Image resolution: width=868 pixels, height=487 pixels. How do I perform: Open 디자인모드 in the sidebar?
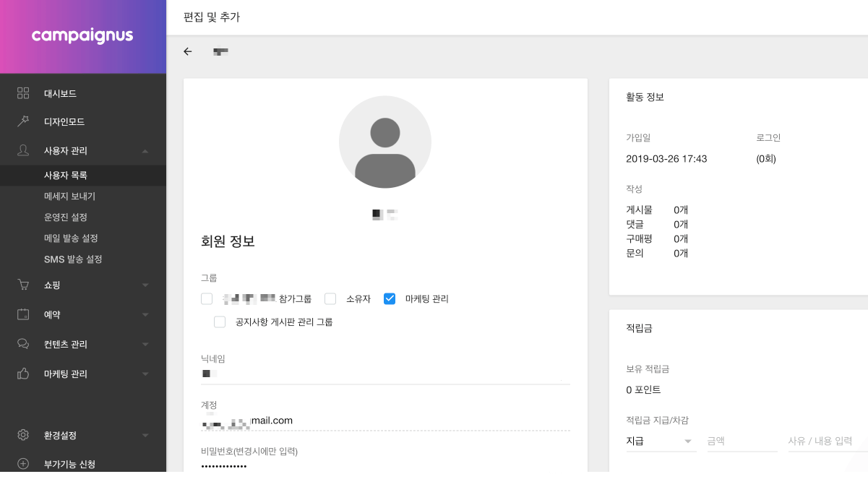[64, 122]
